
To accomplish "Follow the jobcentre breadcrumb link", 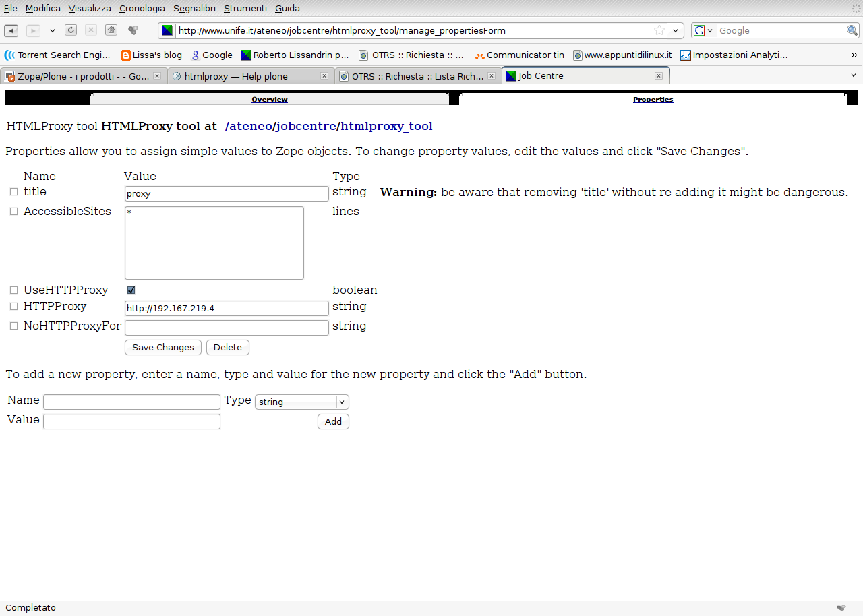I will pyautogui.click(x=305, y=126).
